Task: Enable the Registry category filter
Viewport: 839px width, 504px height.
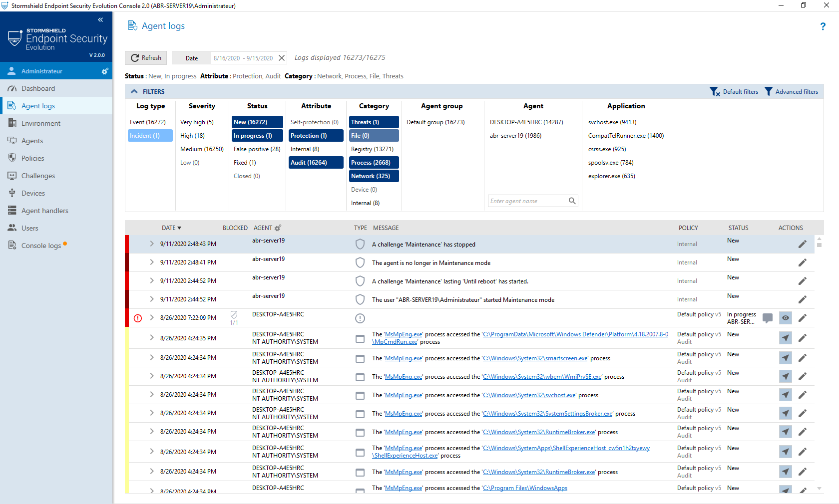Action: click(373, 149)
